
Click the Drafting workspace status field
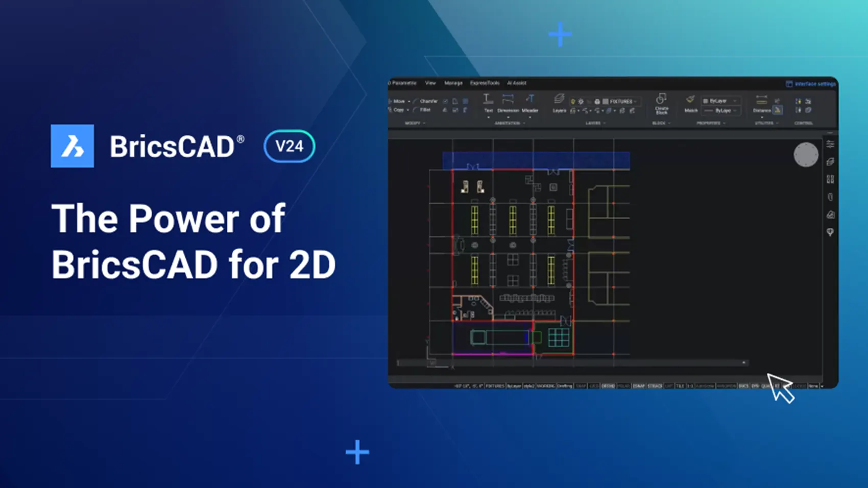[x=565, y=386]
